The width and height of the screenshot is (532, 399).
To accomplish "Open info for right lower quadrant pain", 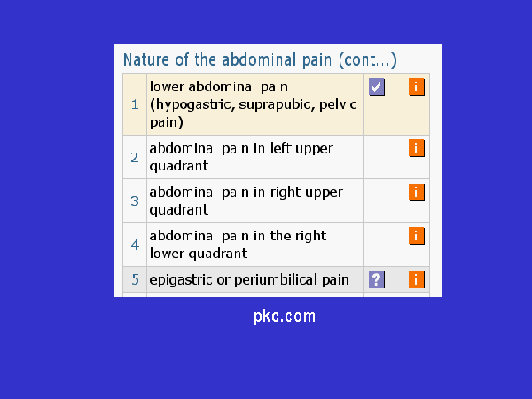I will [417, 236].
